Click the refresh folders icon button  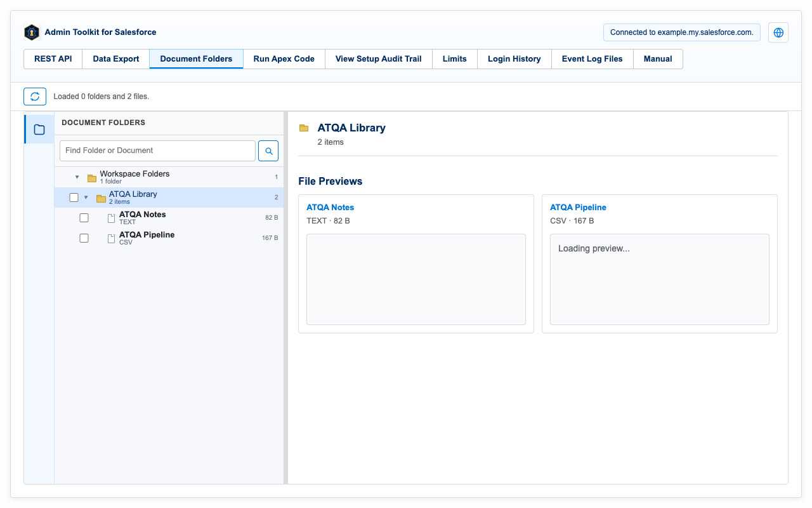[x=35, y=97]
